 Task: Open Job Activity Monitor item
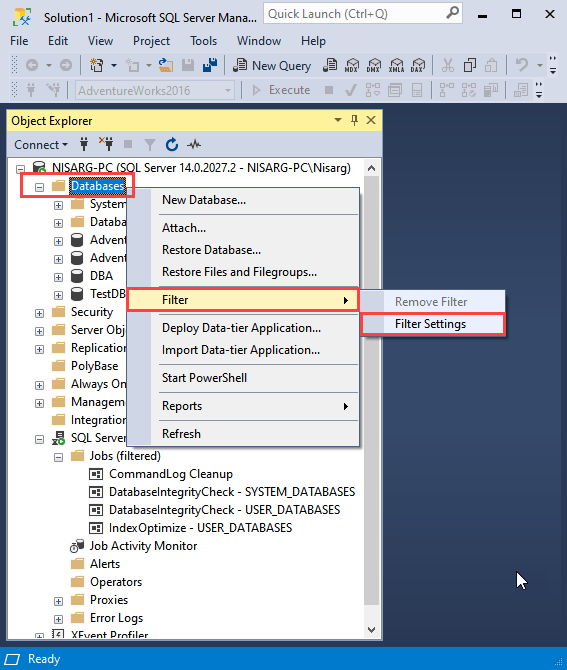(143, 546)
